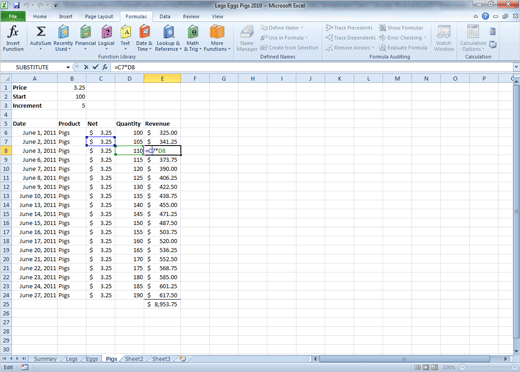The width and height of the screenshot is (520, 372).
Task: Switch to the Data ribbon tab
Action: (165, 16)
